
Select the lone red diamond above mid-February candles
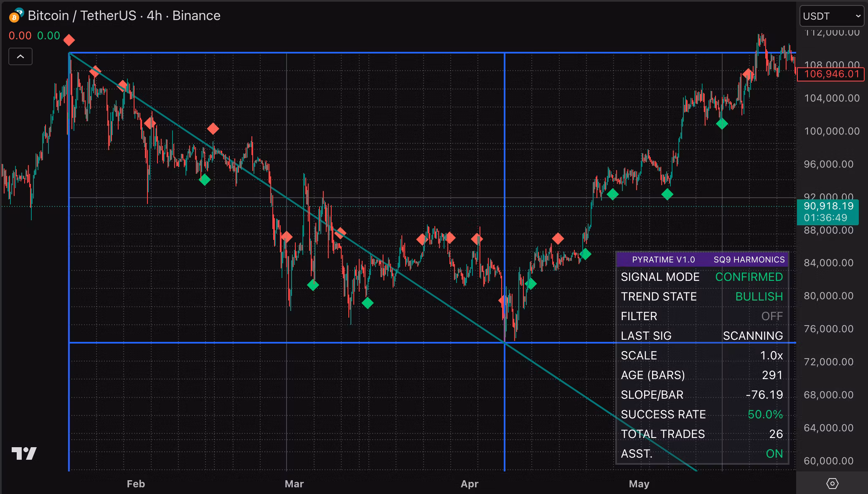point(213,129)
